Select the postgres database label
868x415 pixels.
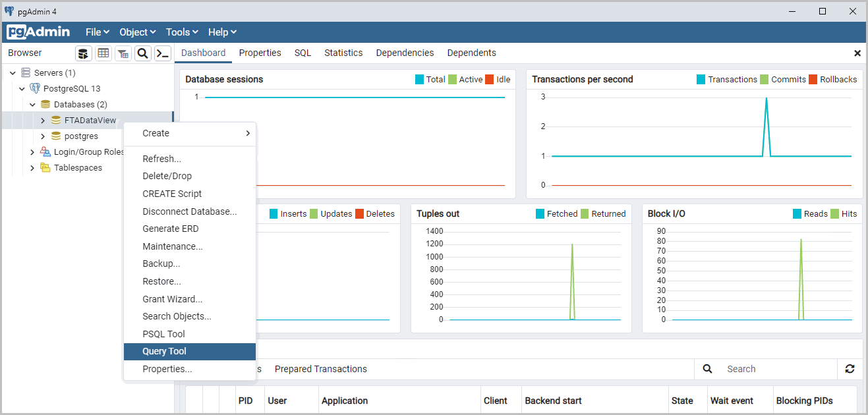pos(81,136)
